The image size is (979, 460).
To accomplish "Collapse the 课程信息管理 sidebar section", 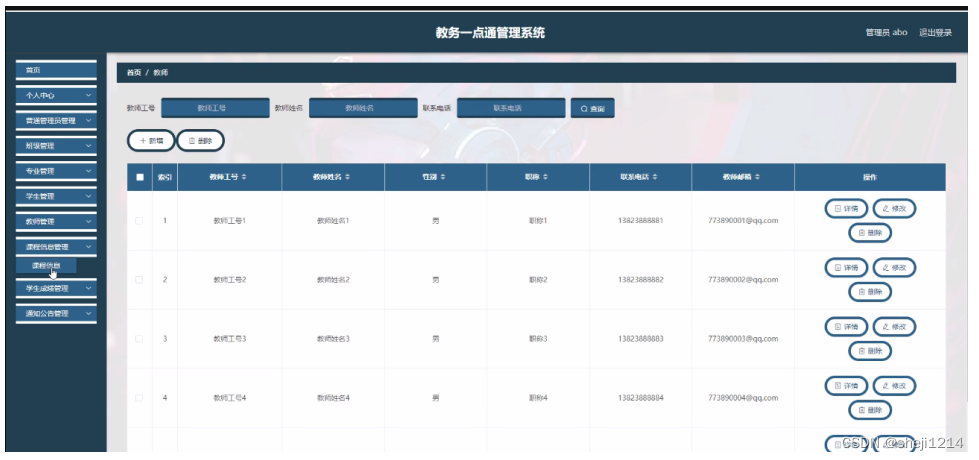I will point(56,247).
